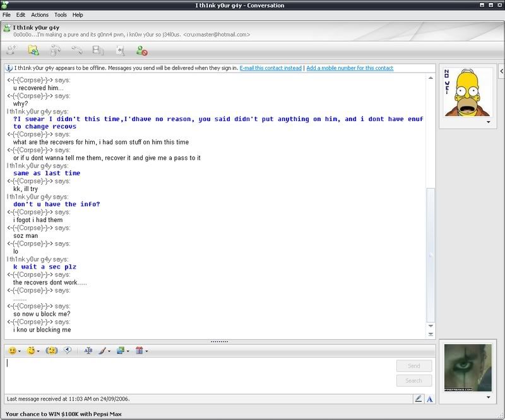Open the Actions menu
The height and width of the screenshot is (420, 505).
click(x=40, y=15)
